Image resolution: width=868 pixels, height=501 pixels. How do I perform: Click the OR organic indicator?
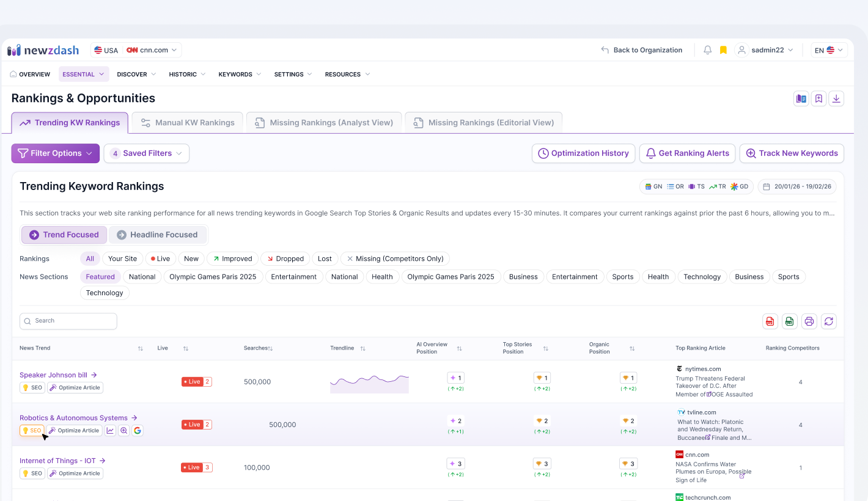click(x=675, y=186)
